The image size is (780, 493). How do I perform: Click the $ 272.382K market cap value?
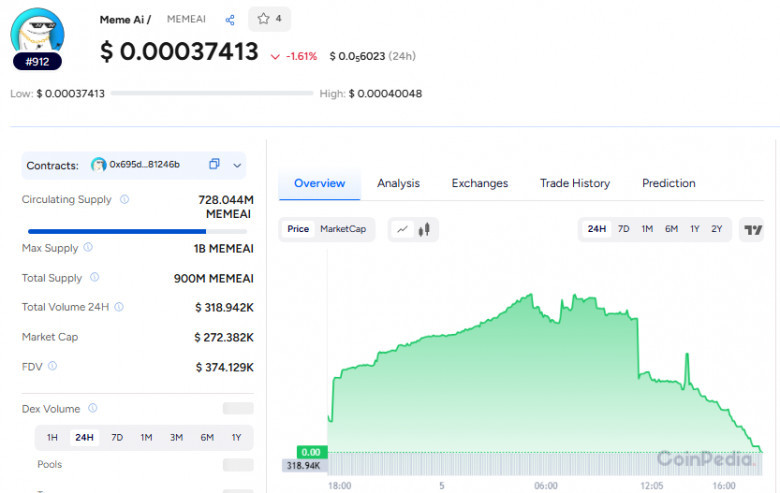[224, 337]
